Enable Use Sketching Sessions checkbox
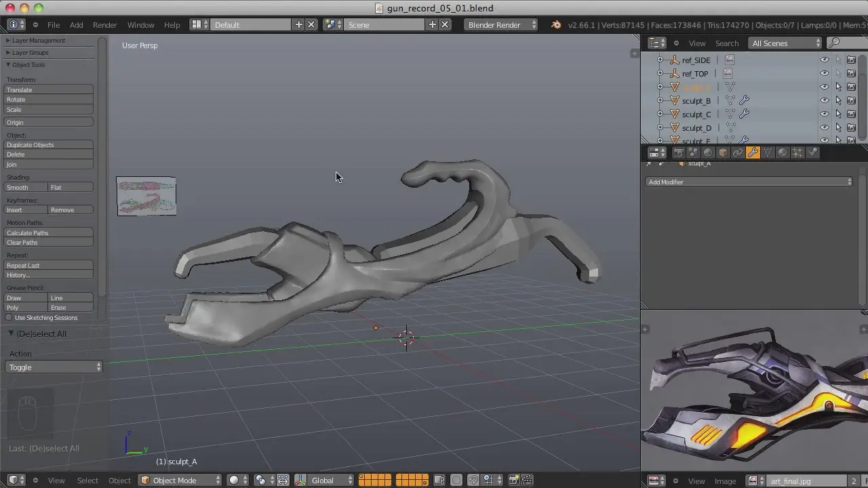Viewport: 868px width, 488px height. click(9, 317)
